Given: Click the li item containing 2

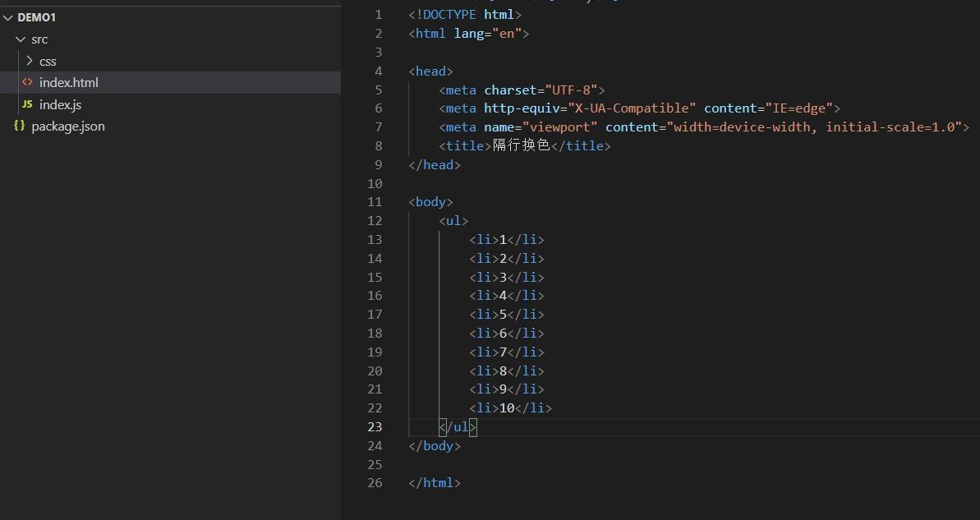Looking at the screenshot, I should (506, 258).
